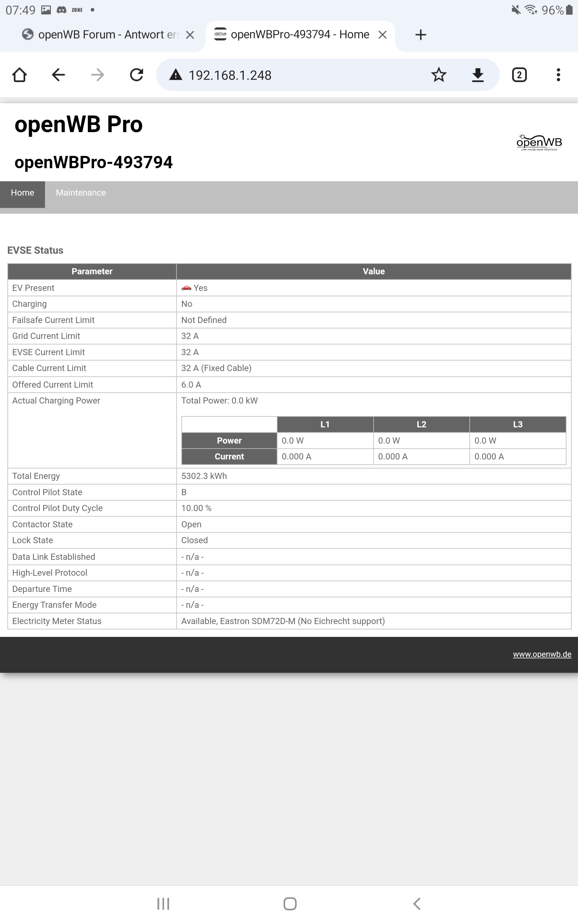Tap the download icon in address bar
This screenshot has width=578, height=924.
point(478,75)
